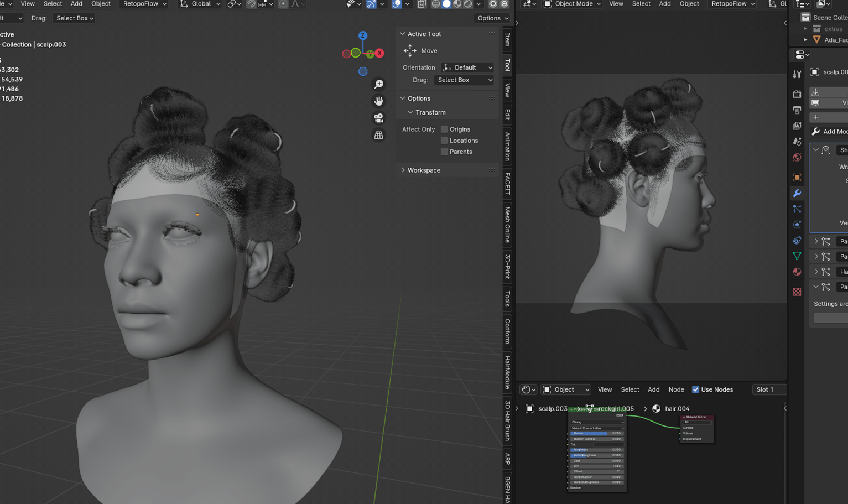Expand the Workspace panel
Screen dimensions: 848x504
point(403,170)
